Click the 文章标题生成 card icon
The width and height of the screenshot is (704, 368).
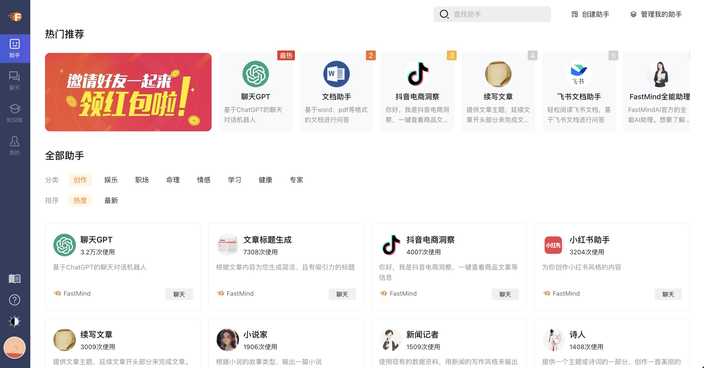tap(227, 245)
